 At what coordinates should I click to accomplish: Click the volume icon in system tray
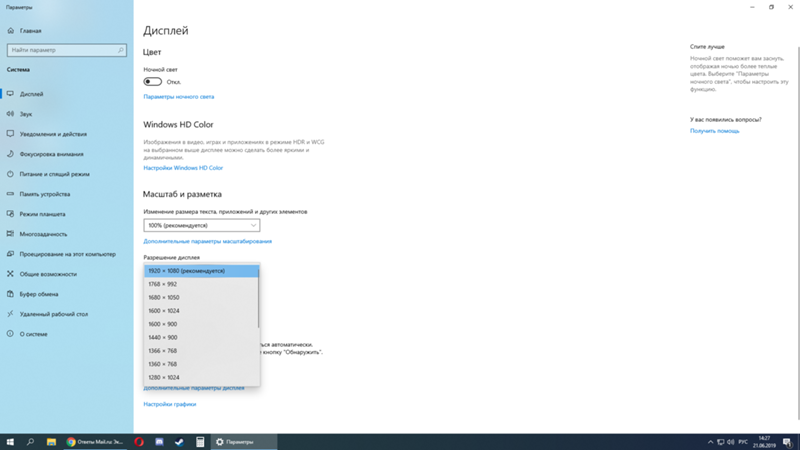pos(731,442)
